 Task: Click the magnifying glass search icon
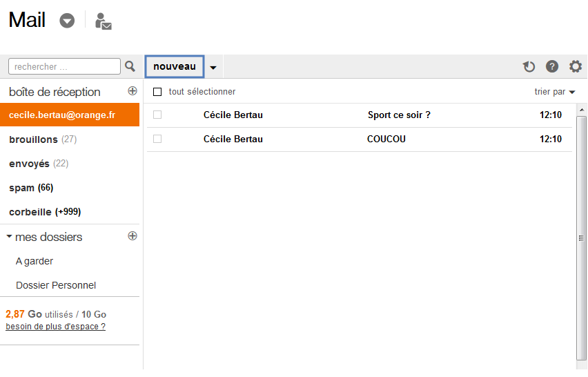click(x=130, y=67)
